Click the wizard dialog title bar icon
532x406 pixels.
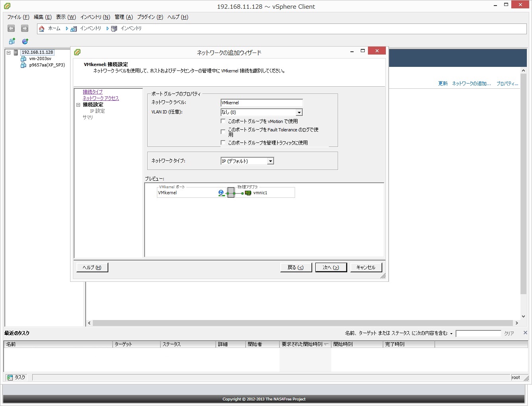click(x=77, y=52)
